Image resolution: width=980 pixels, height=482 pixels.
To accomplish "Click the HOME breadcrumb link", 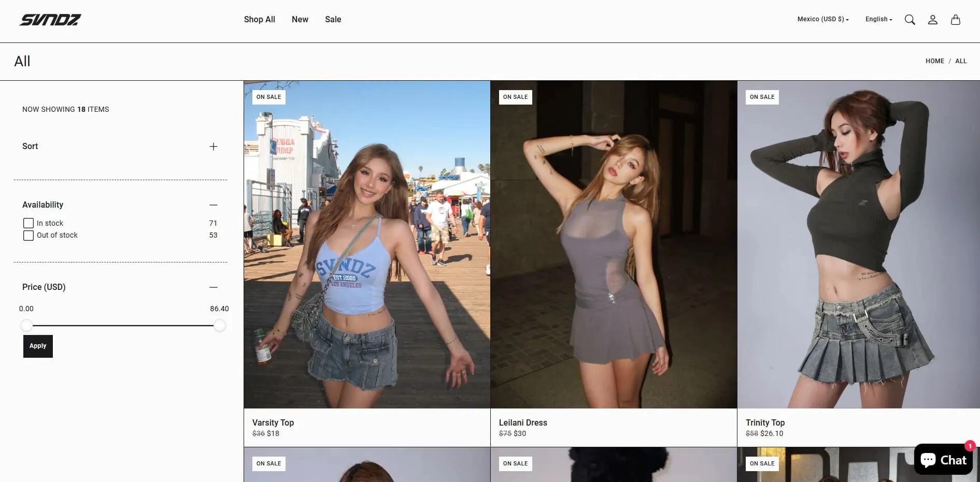I will [934, 61].
